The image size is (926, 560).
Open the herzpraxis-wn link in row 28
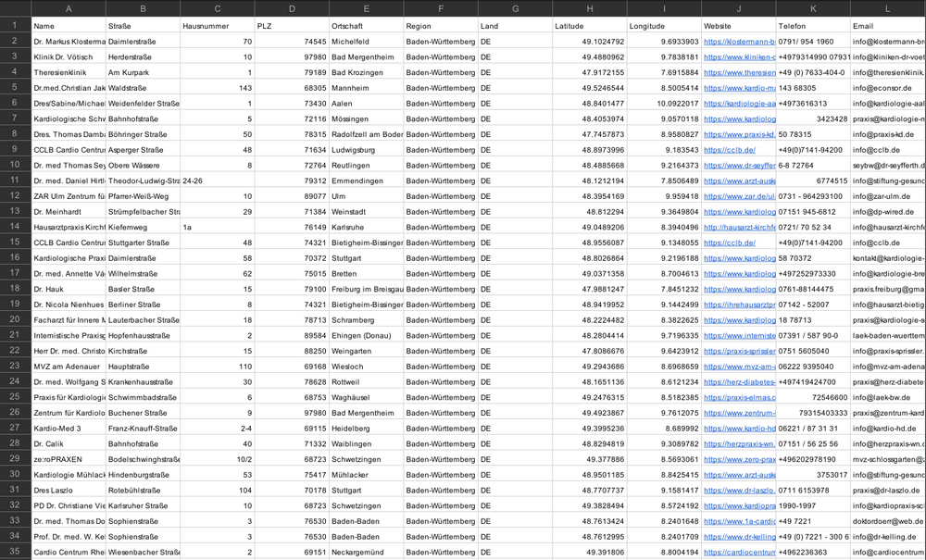tap(739, 443)
